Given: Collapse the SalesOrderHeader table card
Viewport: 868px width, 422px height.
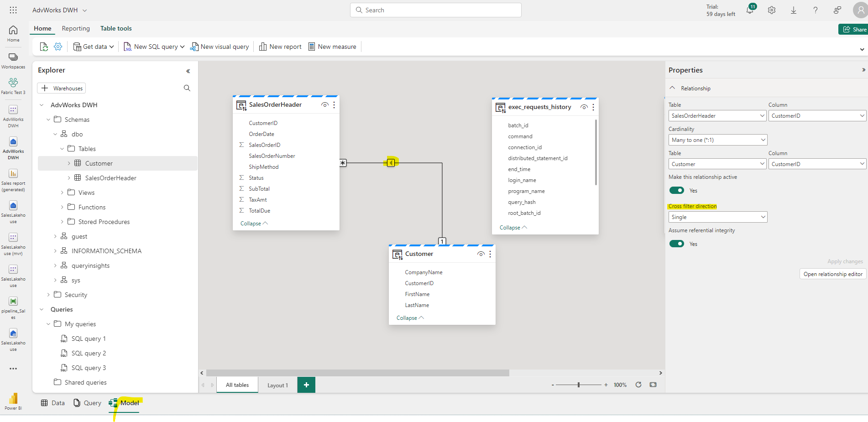Looking at the screenshot, I should [x=253, y=223].
